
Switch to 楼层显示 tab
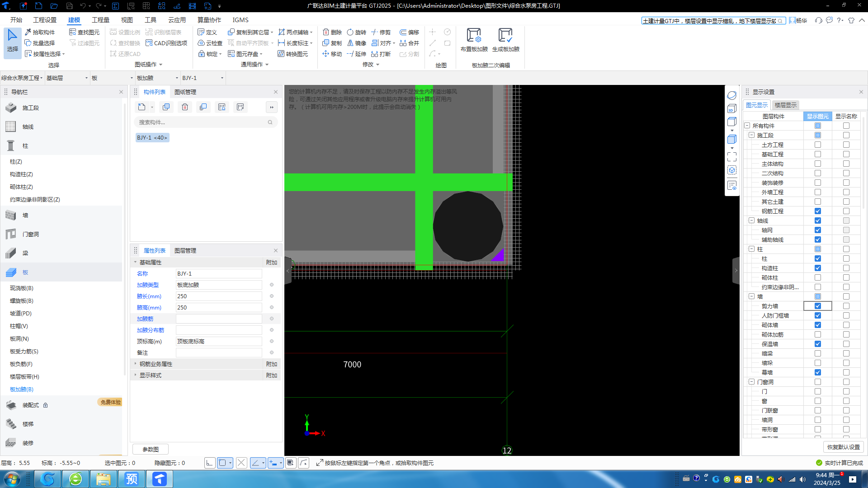point(785,105)
